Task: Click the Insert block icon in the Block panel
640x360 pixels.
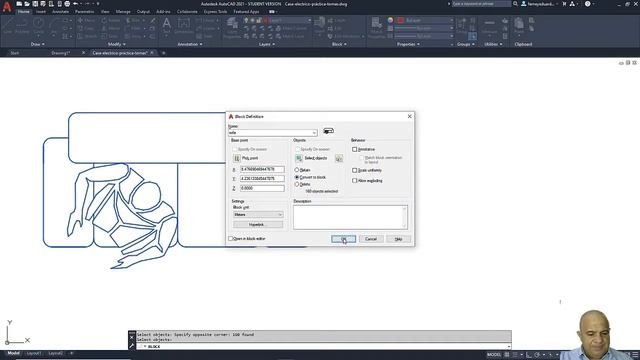Action: coord(320,25)
